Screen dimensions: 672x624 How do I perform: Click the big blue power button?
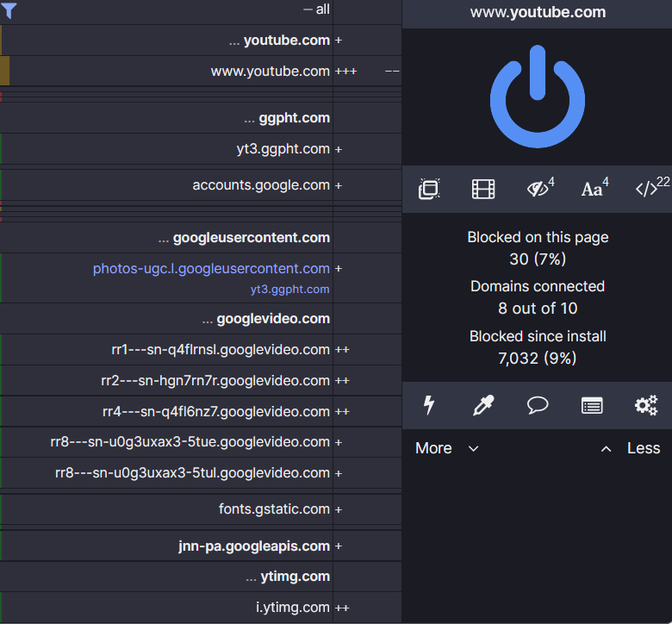pos(537,97)
